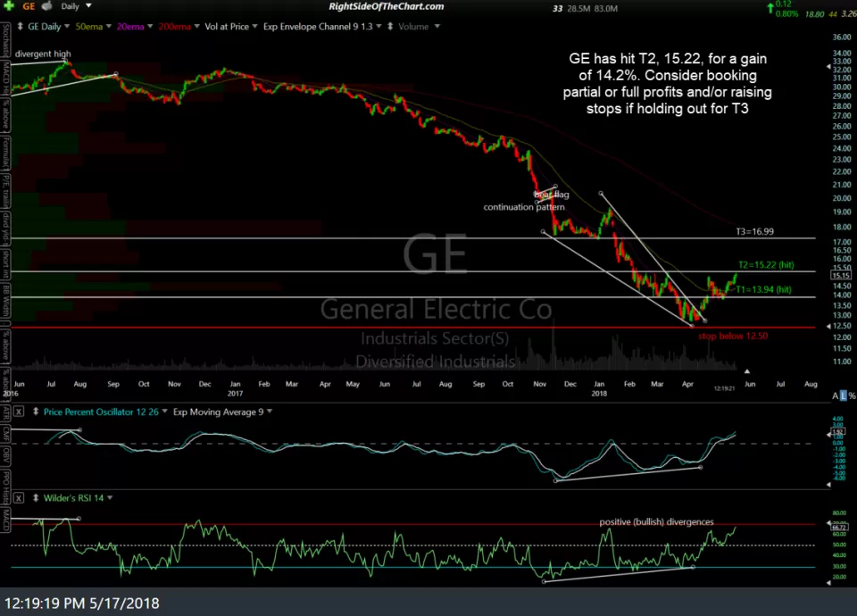This screenshot has width=857, height=616.
Task: Click the current price tag 15.15
Action: 841,276
